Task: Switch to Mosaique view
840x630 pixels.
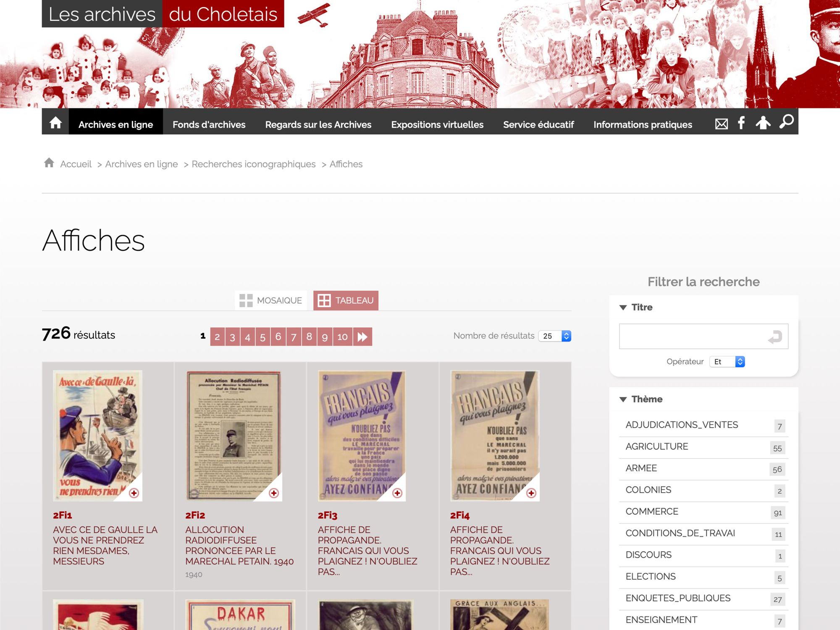Action: pos(271,300)
